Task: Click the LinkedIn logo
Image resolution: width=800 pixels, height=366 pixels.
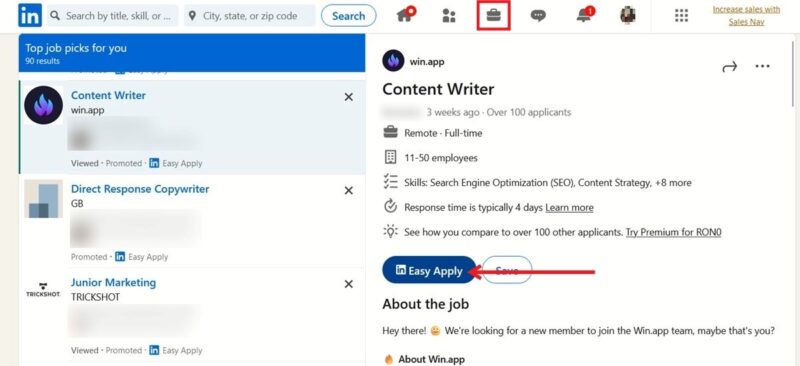Action: tap(30, 15)
